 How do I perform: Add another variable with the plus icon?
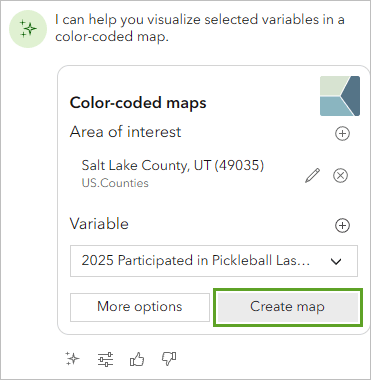(342, 225)
